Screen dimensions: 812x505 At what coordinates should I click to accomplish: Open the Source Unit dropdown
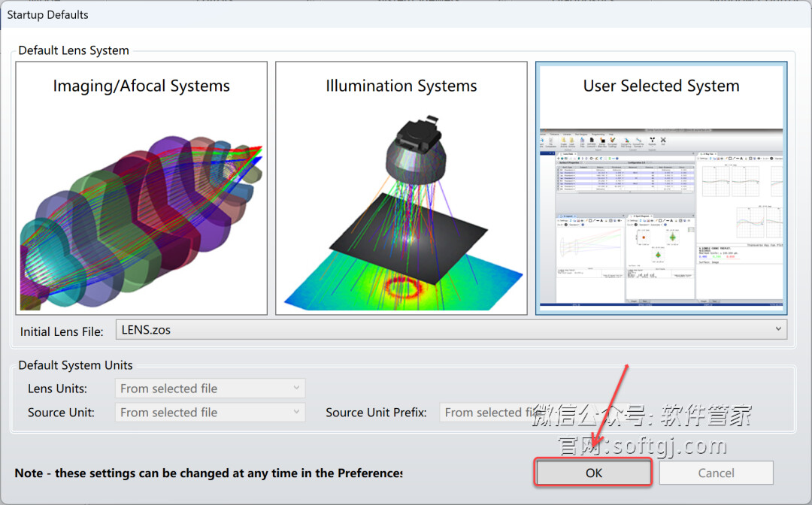(x=210, y=413)
